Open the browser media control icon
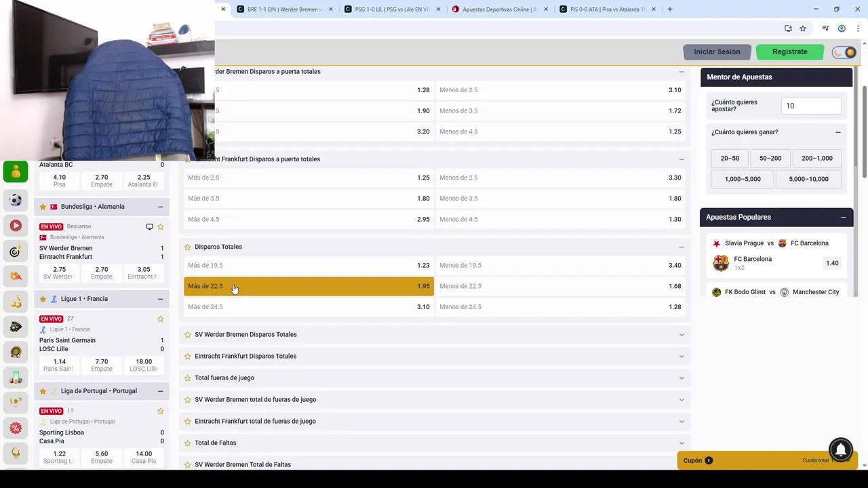Screen dimensions: 868x488 coord(825,28)
